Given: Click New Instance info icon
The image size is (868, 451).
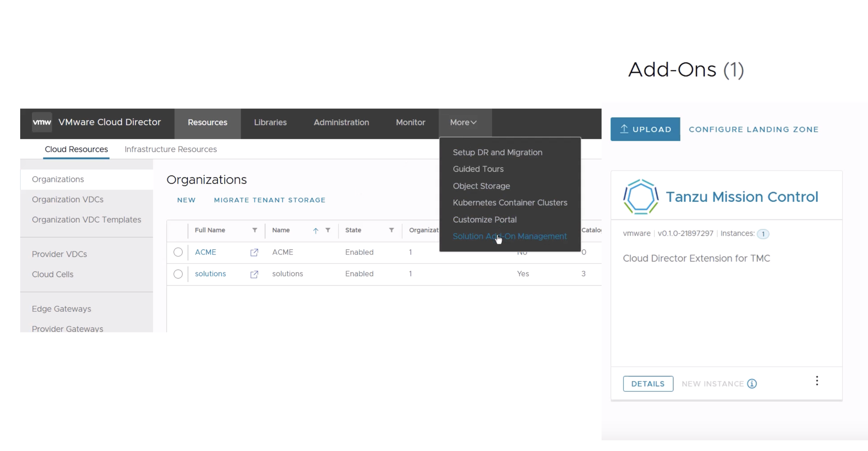Looking at the screenshot, I should [x=752, y=384].
